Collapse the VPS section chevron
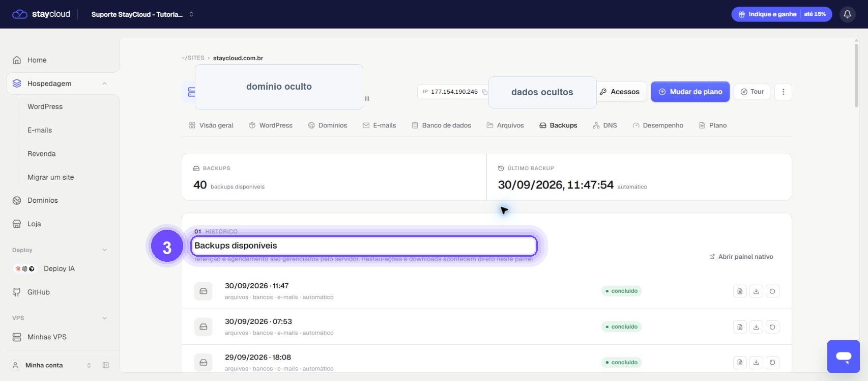This screenshot has height=381, width=868. tap(104, 318)
